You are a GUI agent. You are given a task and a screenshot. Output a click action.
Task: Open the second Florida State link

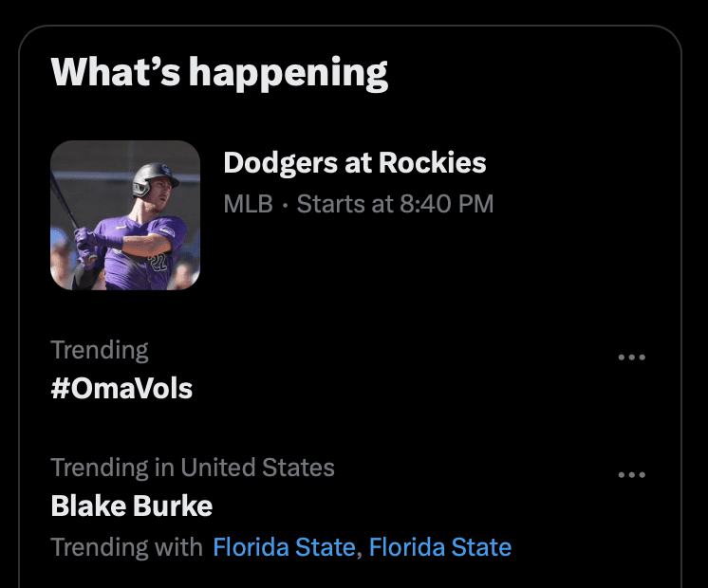[x=439, y=547]
